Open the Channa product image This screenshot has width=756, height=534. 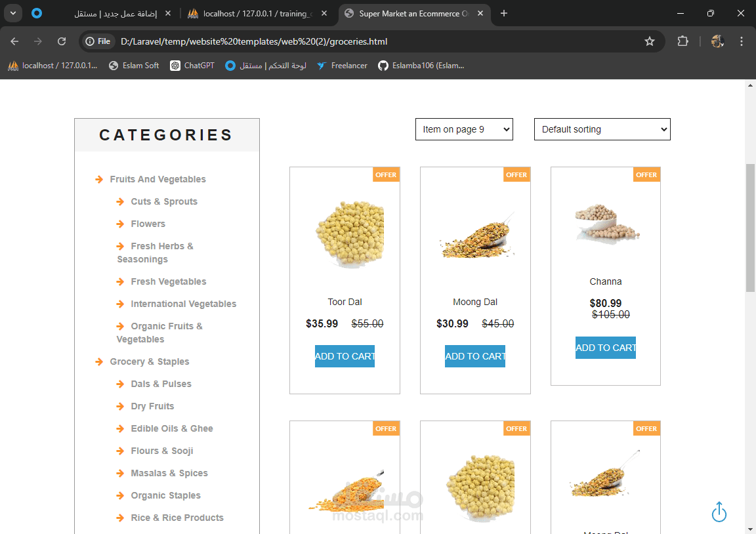pos(607,224)
